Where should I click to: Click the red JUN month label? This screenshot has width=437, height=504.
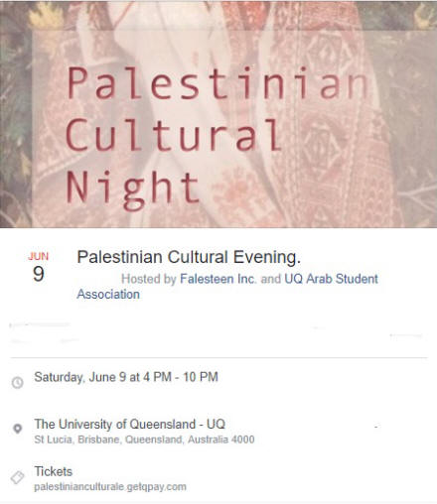point(39,256)
